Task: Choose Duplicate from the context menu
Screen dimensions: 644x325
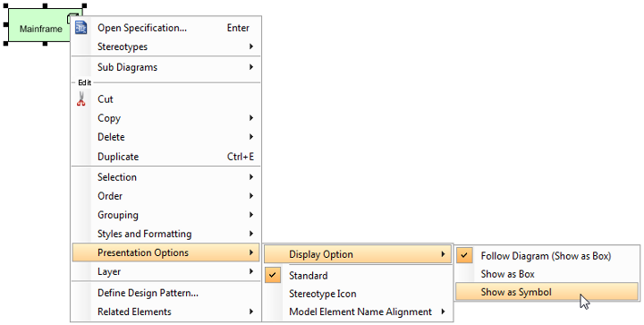Action: click(x=166, y=157)
